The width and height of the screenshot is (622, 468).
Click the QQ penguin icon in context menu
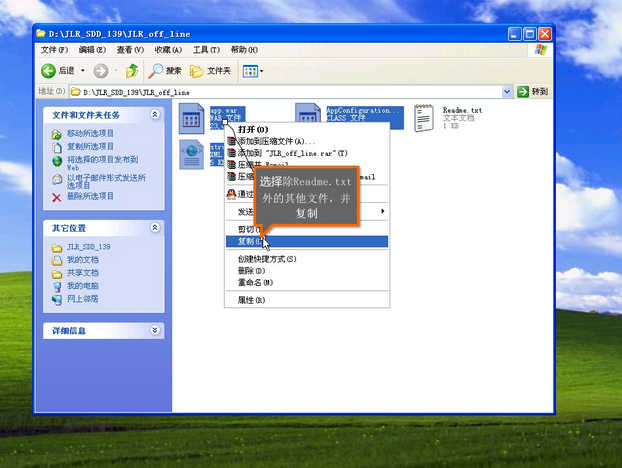pyautogui.click(x=231, y=194)
